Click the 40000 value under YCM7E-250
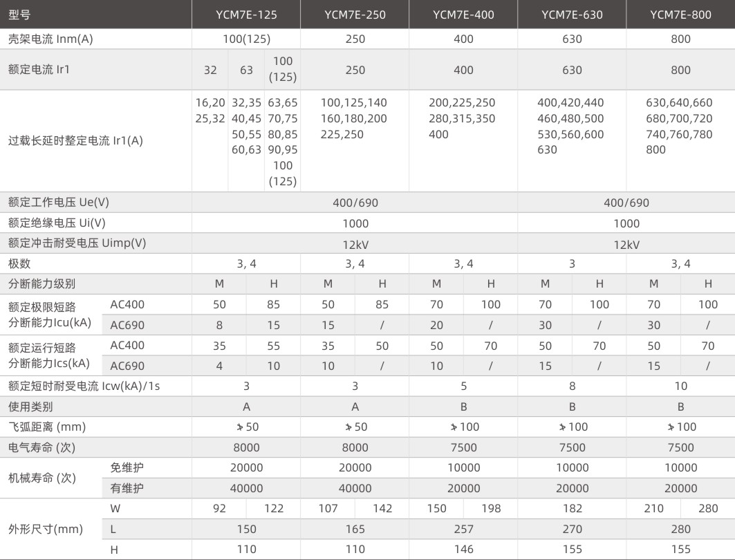The image size is (735, 560). [355, 488]
